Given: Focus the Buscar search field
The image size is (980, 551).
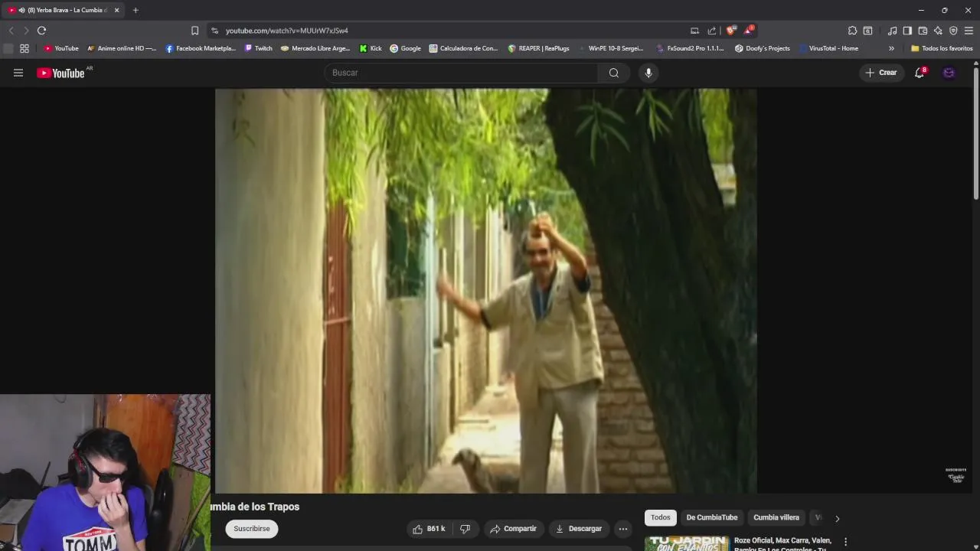Looking at the screenshot, I should 462,73.
